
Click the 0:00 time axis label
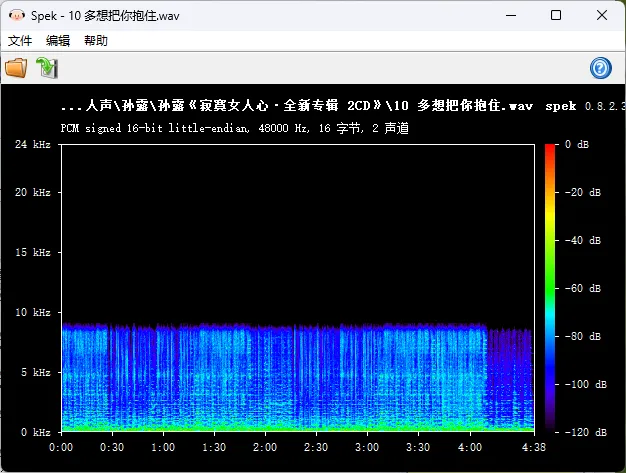61,447
